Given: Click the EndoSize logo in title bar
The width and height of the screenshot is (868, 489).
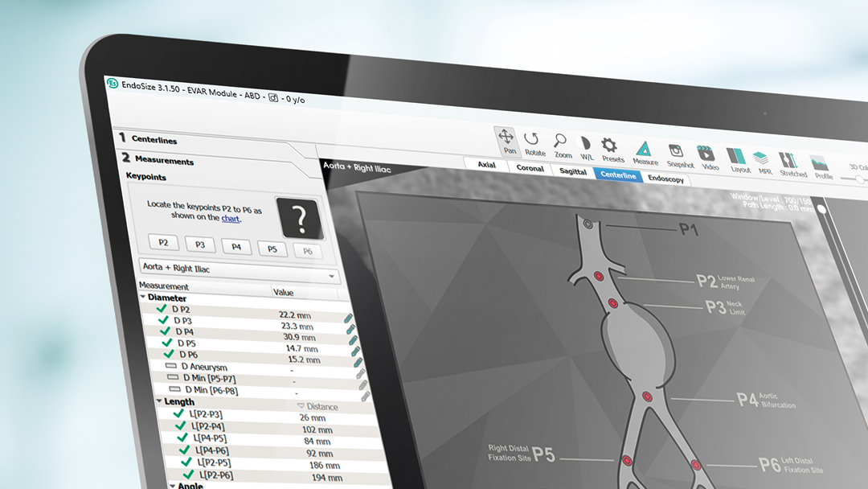Looking at the screenshot, I should coord(113,84).
